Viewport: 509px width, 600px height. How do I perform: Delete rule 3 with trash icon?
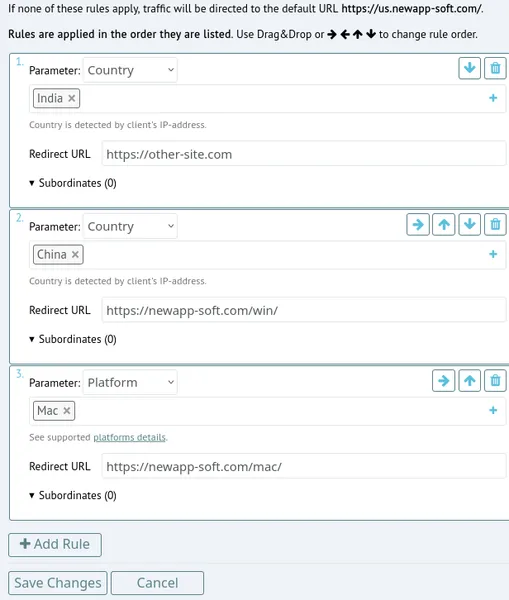(495, 380)
